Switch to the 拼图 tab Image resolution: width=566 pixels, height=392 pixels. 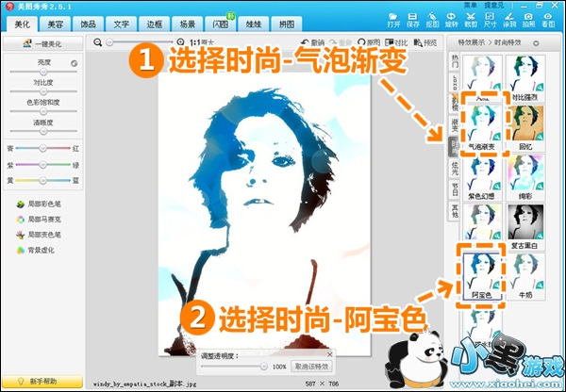click(287, 24)
